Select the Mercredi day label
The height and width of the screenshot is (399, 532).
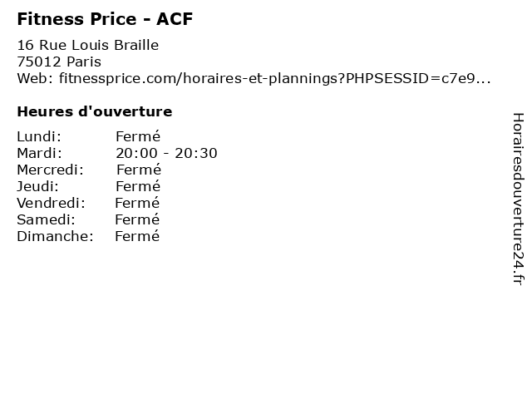(x=50, y=170)
